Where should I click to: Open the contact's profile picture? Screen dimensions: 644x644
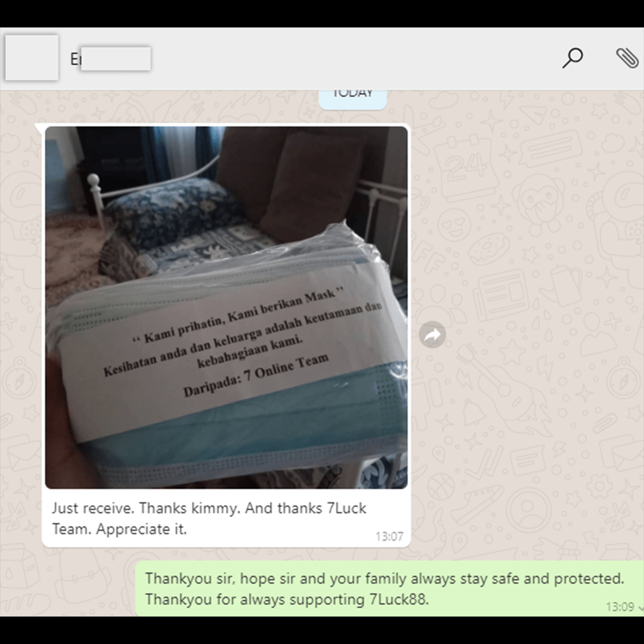[32, 57]
